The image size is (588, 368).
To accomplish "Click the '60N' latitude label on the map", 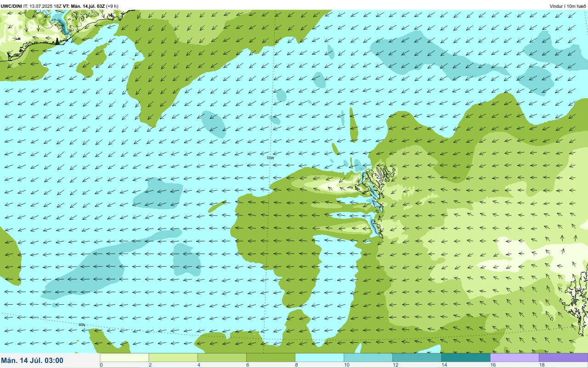I will click(82, 325).
